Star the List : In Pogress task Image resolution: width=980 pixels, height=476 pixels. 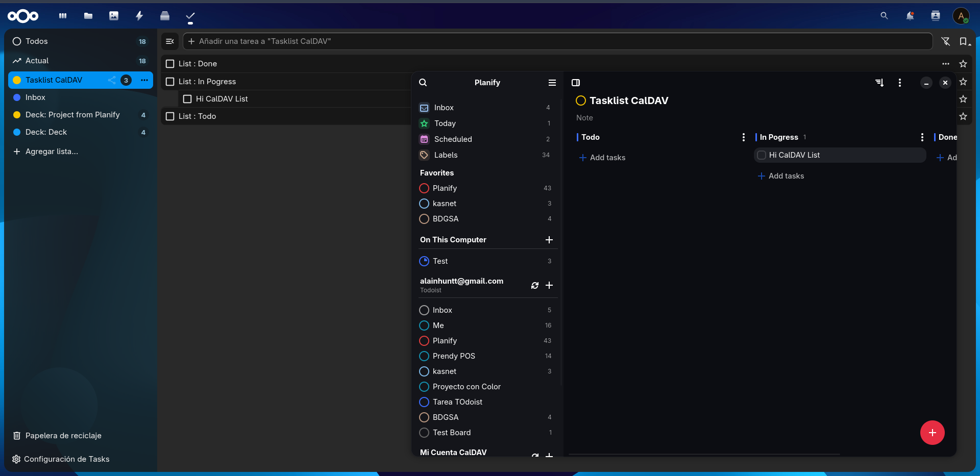pyautogui.click(x=963, y=82)
